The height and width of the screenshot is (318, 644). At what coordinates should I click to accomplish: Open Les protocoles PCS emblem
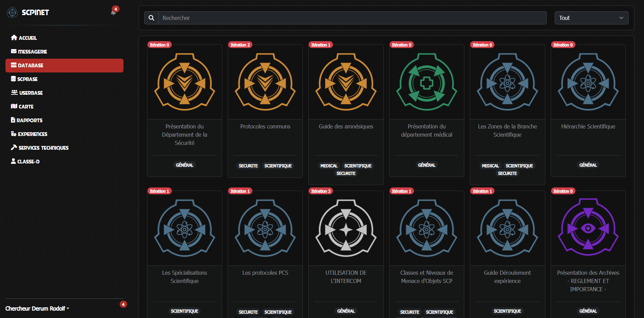[265, 228]
